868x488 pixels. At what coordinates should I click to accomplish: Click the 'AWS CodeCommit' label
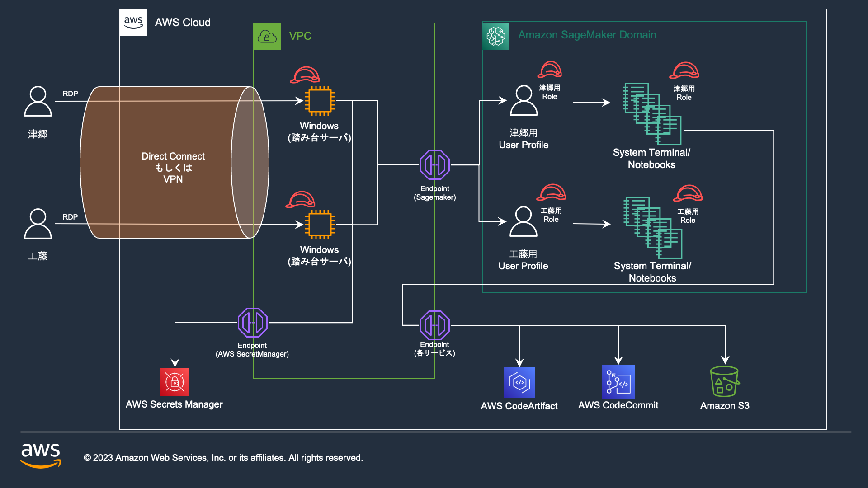(618, 405)
